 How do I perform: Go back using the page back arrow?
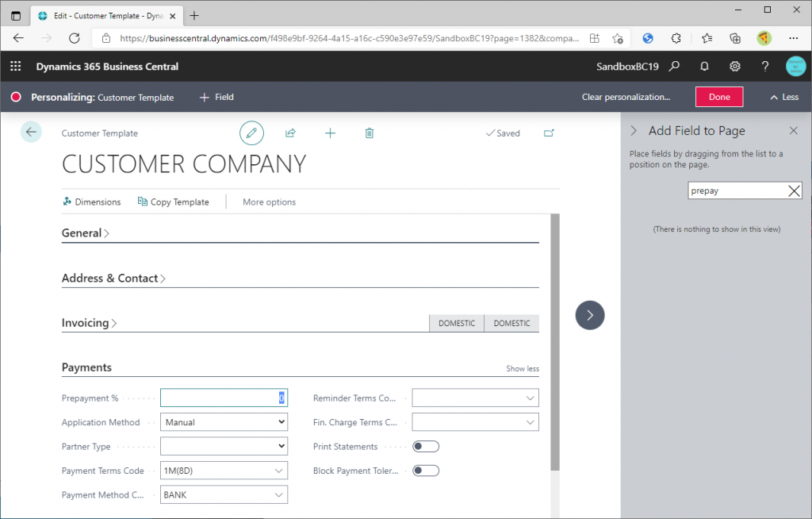pyautogui.click(x=31, y=133)
